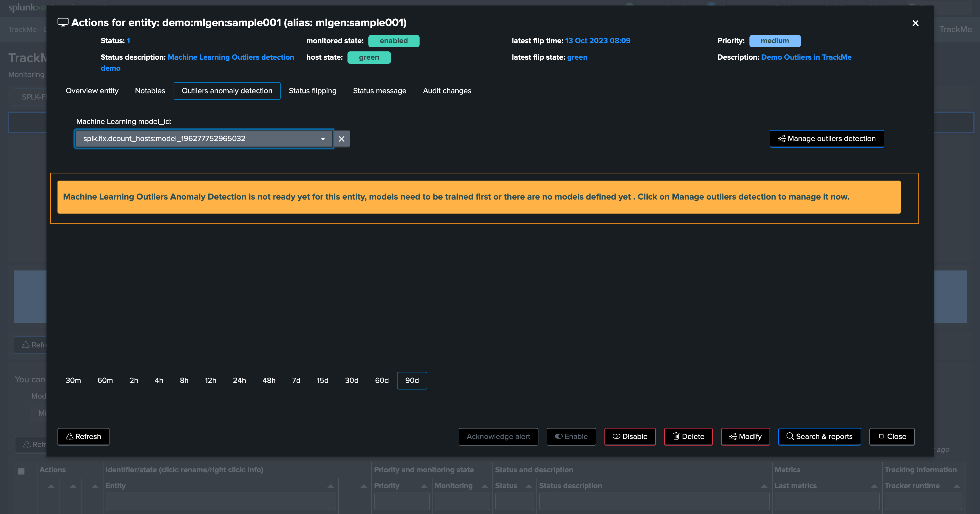Choose the 15d time range

[x=323, y=381]
